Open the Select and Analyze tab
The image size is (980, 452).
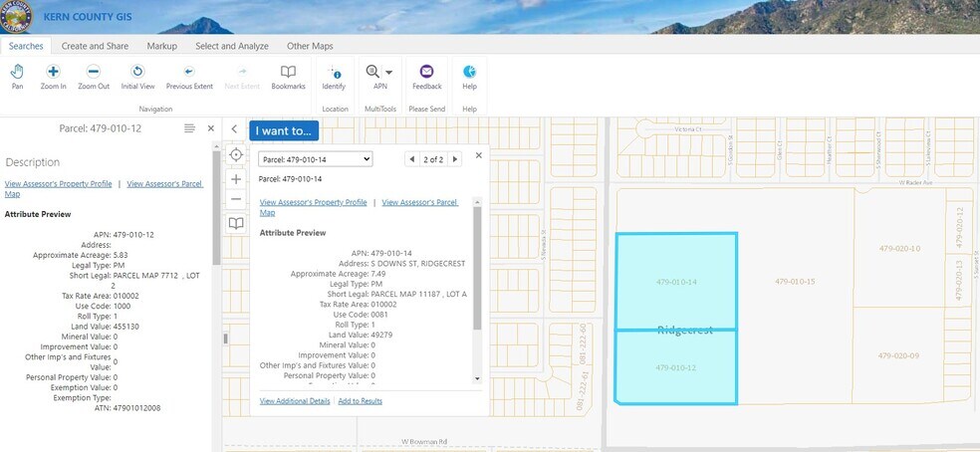point(232,46)
